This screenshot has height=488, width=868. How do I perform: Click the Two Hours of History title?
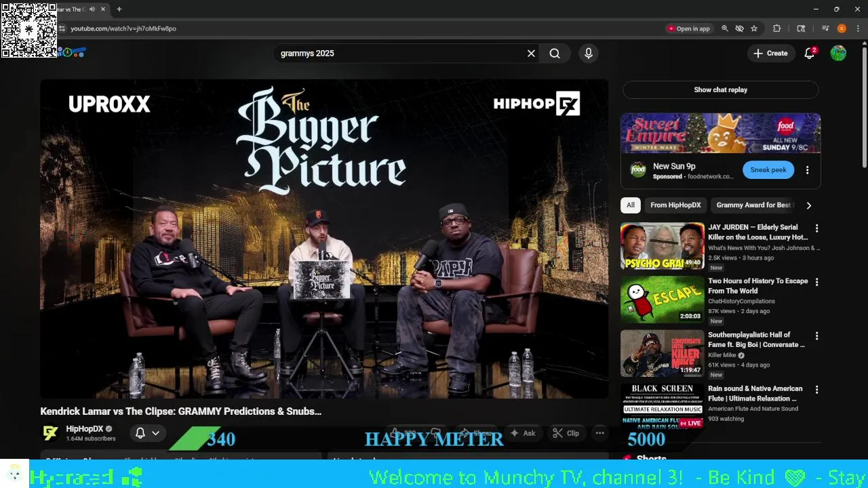tap(758, 286)
